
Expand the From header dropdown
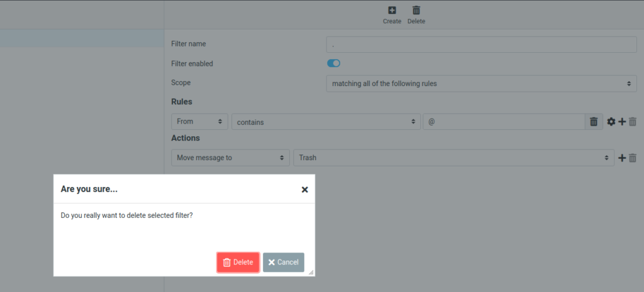pos(200,122)
